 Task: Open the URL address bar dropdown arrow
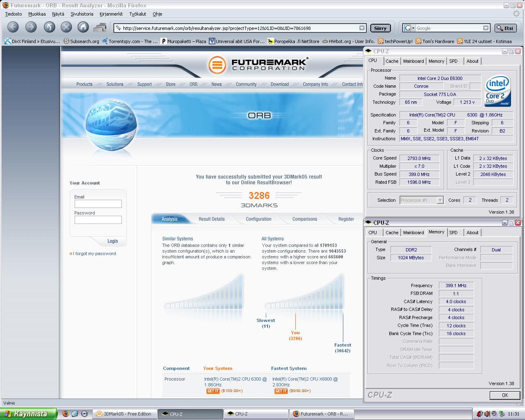tap(362, 28)
